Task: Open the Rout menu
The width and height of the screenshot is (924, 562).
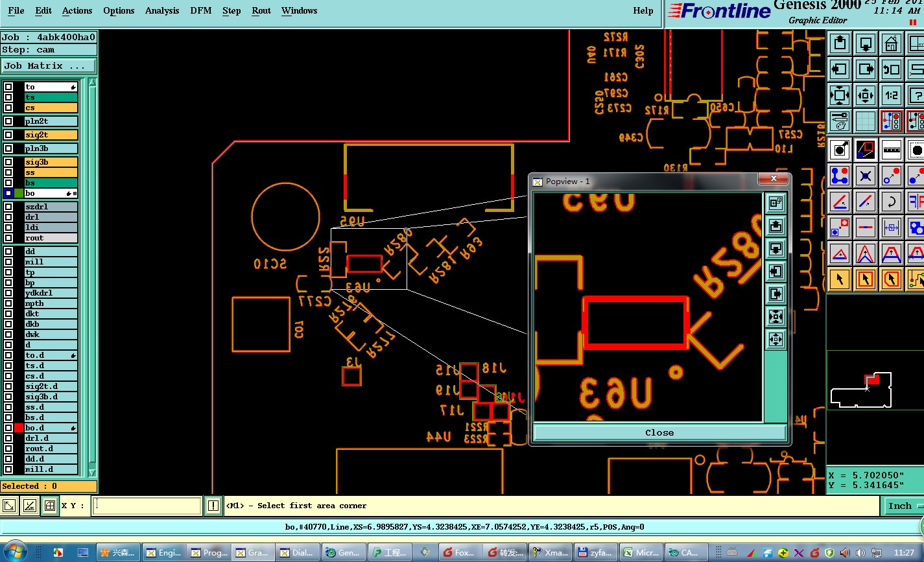Action: (261, 10)
